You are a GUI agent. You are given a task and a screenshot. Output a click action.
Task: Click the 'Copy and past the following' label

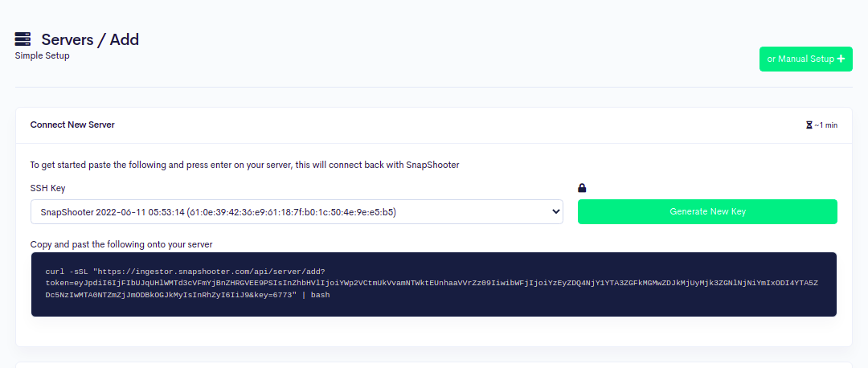pos(121,244)
